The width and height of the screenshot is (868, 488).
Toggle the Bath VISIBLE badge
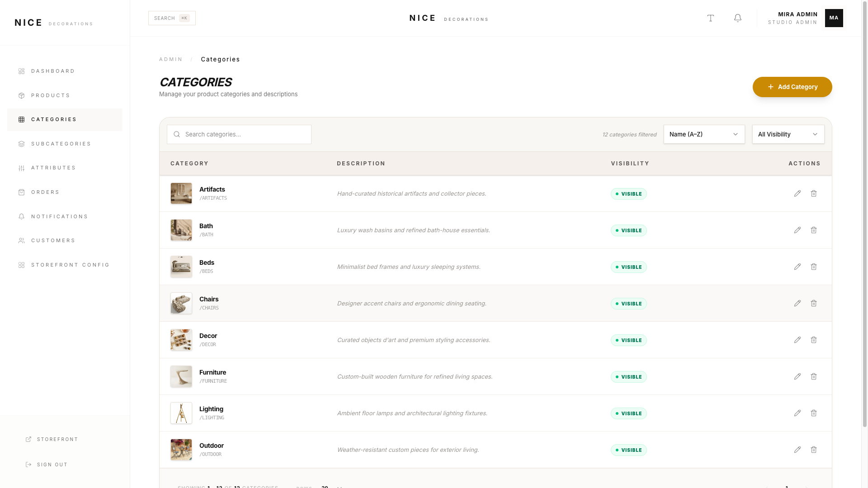pos(629,230)
